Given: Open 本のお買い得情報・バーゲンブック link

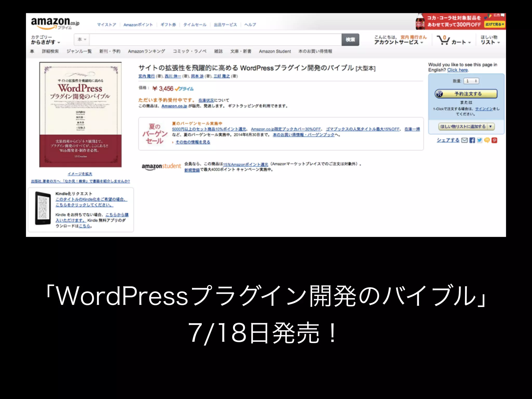Looking at the screenshot, I should [304, 135].
